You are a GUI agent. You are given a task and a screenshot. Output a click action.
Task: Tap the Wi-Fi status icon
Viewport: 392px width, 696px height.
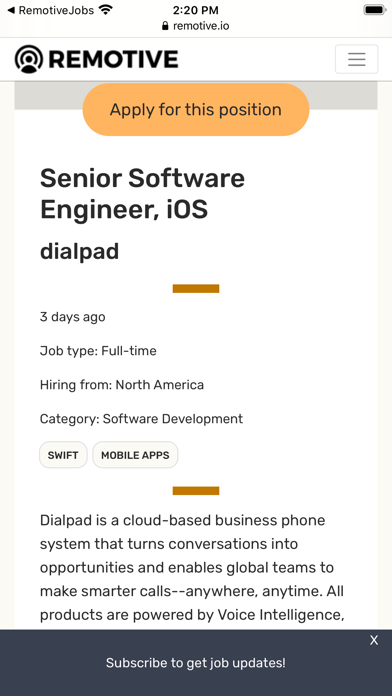[106, 10]
